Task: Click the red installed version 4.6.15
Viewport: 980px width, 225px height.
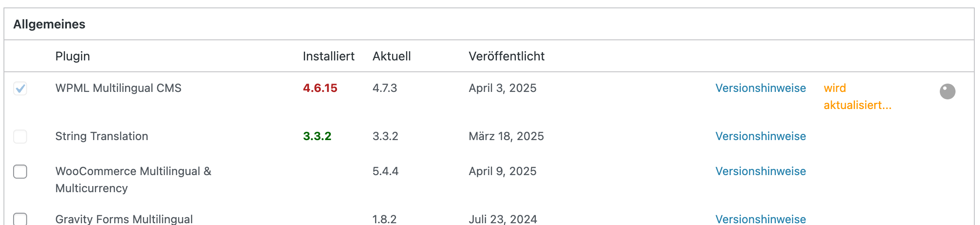Action: (320, 88)
